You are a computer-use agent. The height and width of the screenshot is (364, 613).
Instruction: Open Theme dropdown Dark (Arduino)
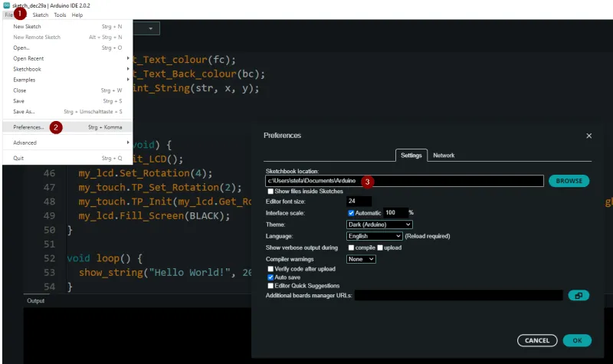pyautogui.click(x=379, y=225)
